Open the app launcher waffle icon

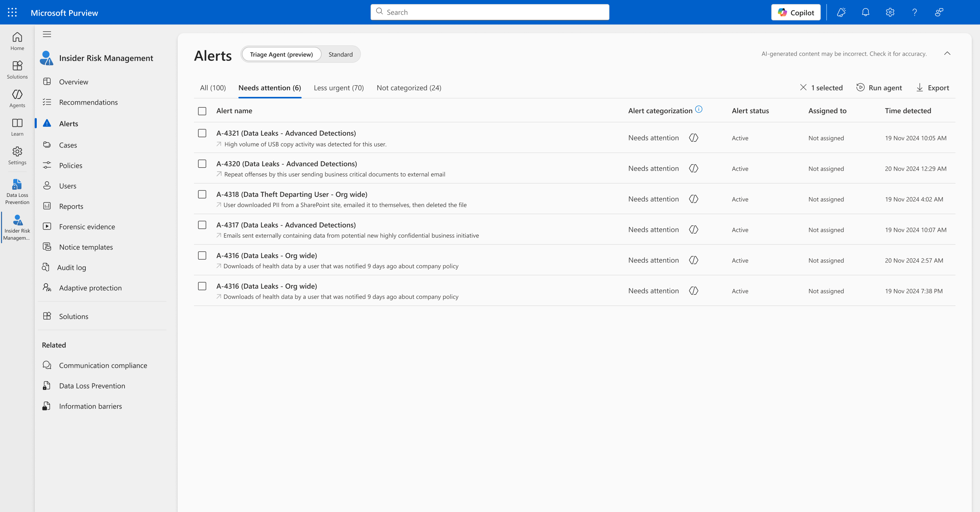[12, 12]
